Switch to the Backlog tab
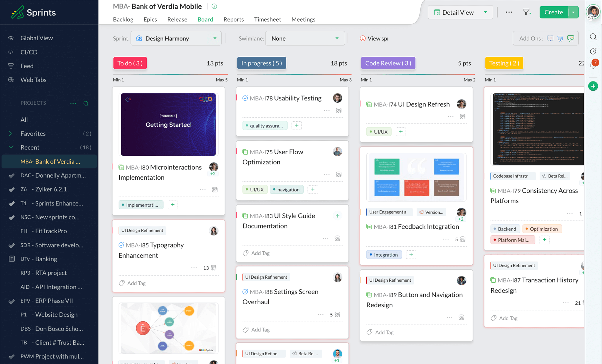Screen dimensions: 602x364 tap(123, 19)
